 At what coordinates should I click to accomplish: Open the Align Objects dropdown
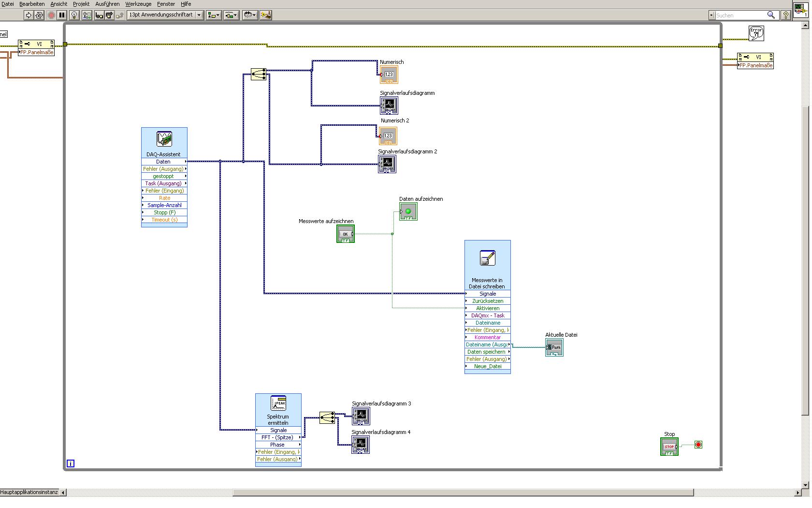[214, 15]
